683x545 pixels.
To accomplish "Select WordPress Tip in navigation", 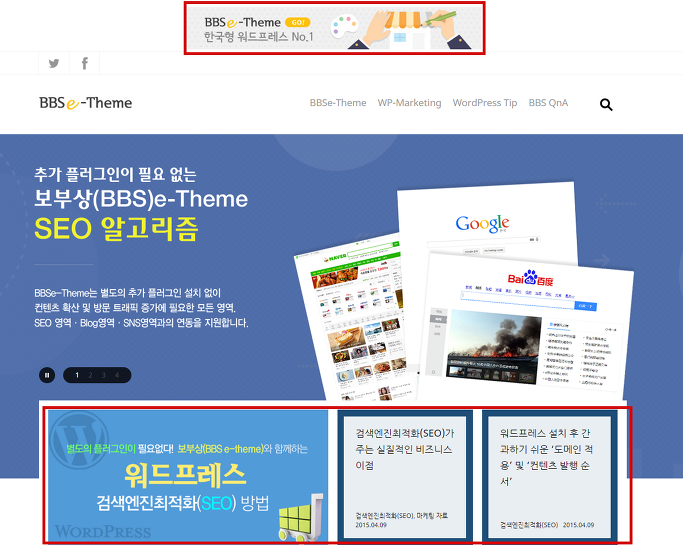I will click(485, 103).
